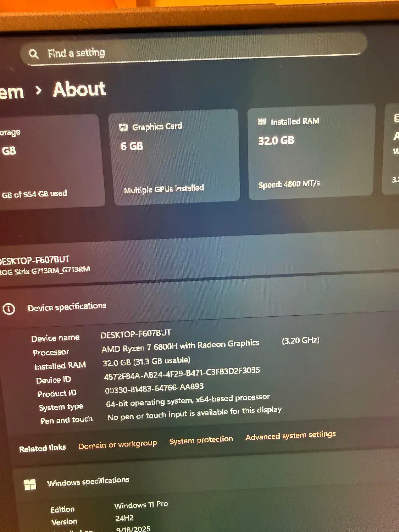Click 'System type' label
399x532 pixels.
click(61, 407)
